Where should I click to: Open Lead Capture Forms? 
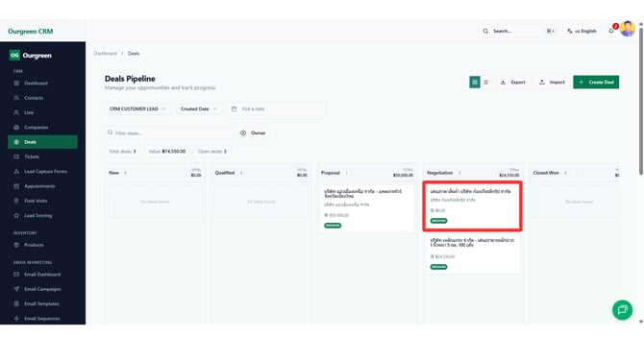point(45,172)
